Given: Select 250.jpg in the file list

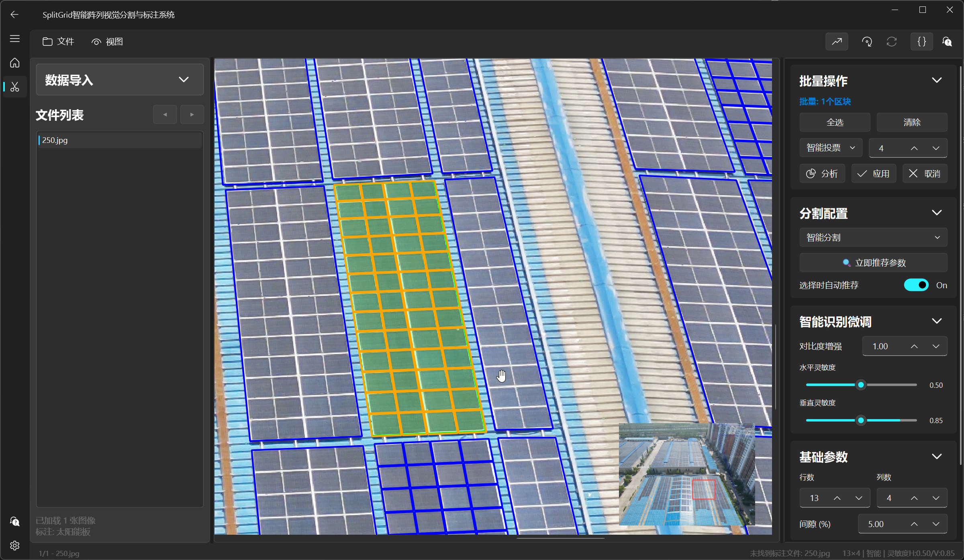Looking at the screenshot, I should [55, 140].
